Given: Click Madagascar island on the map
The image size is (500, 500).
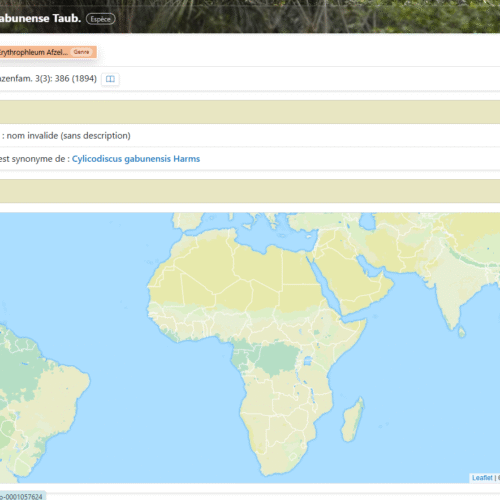Looking at the screenshot, I should tap(352, 420).
